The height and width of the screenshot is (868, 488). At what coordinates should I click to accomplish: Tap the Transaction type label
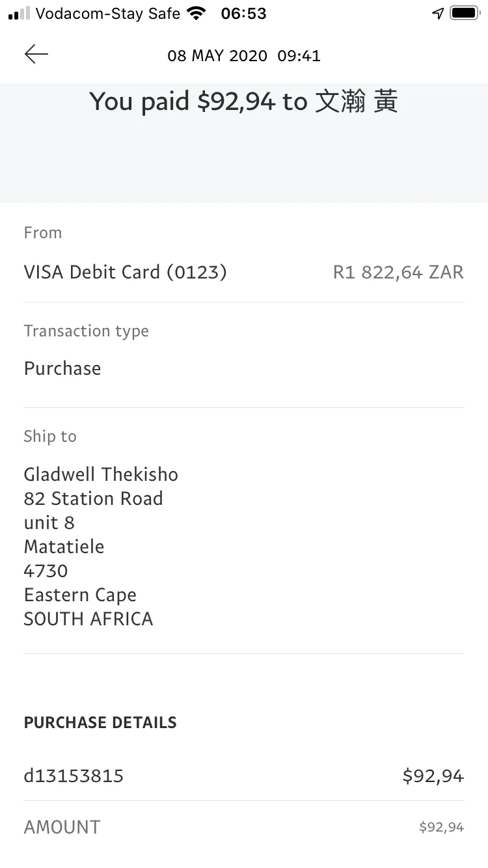tap(87, 331)
